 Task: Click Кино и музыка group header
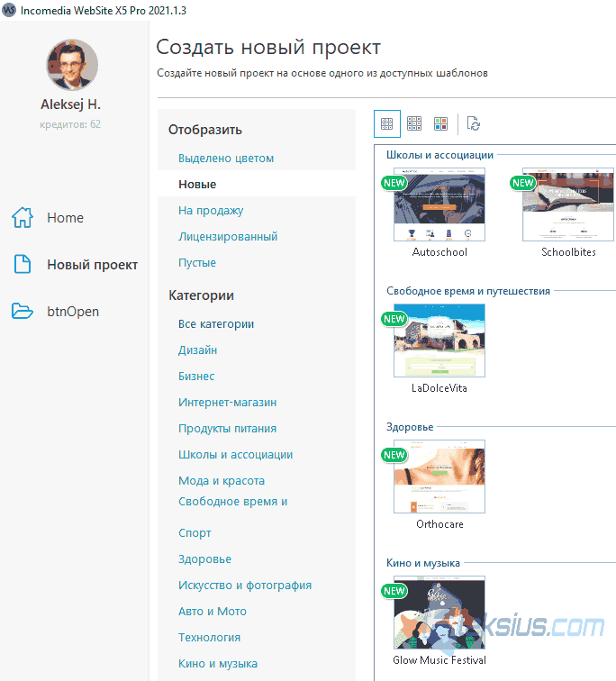pyautogui.click(x=422, y=563)
